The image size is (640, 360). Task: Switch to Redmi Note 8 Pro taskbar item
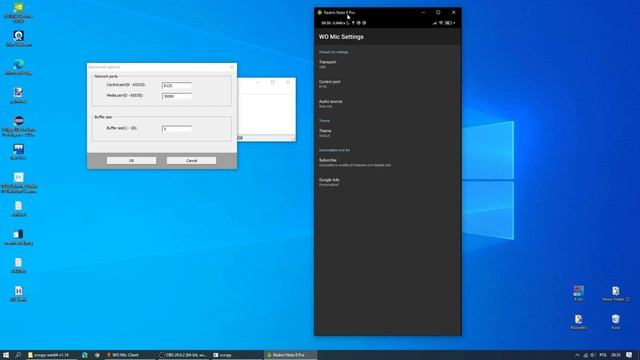[290, 355]
